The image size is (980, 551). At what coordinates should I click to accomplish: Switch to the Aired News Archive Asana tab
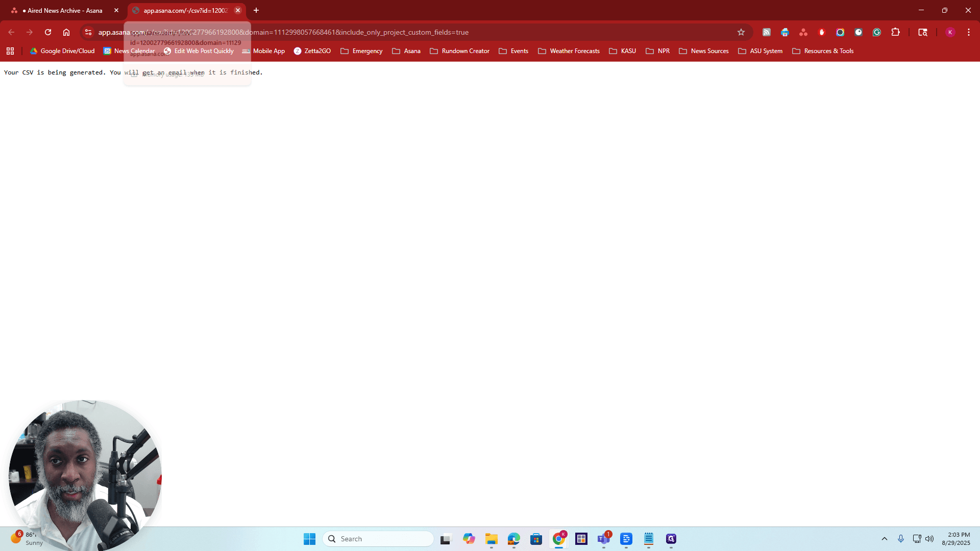pyautogui.click(x=64, y=10)
